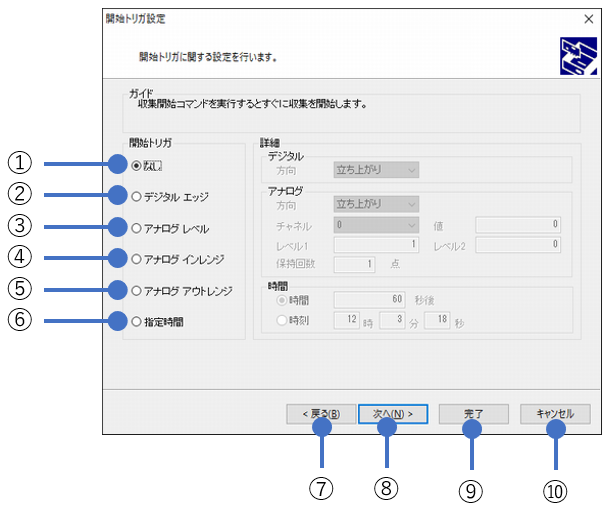Click the 保持回数 input field
This screenshot has width=611, height=509.
click(354, 264)
